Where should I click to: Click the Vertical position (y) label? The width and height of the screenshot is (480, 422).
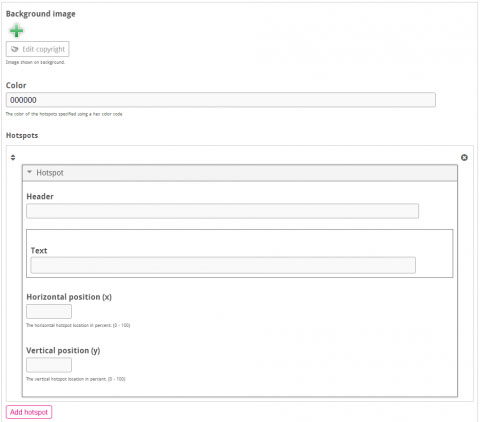(x=63, y=351)
